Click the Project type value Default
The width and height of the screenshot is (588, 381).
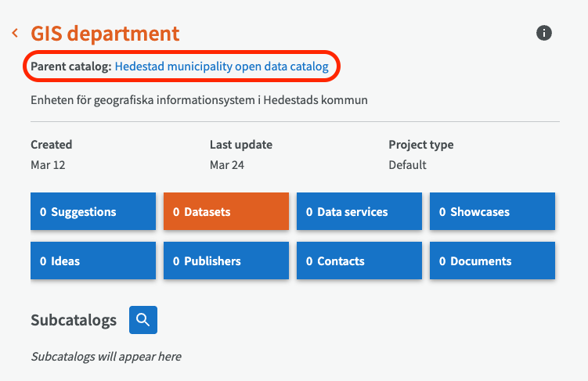pyautogui.click(x=407, y=165)
